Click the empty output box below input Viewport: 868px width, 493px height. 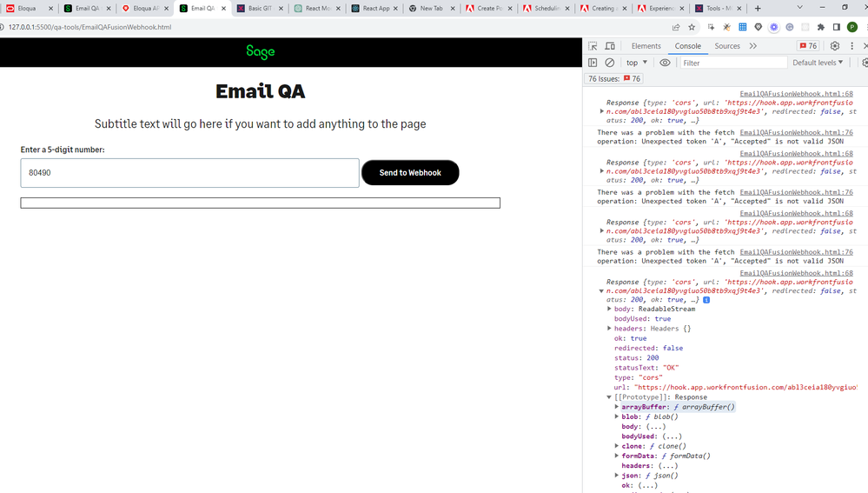(260, 203)
